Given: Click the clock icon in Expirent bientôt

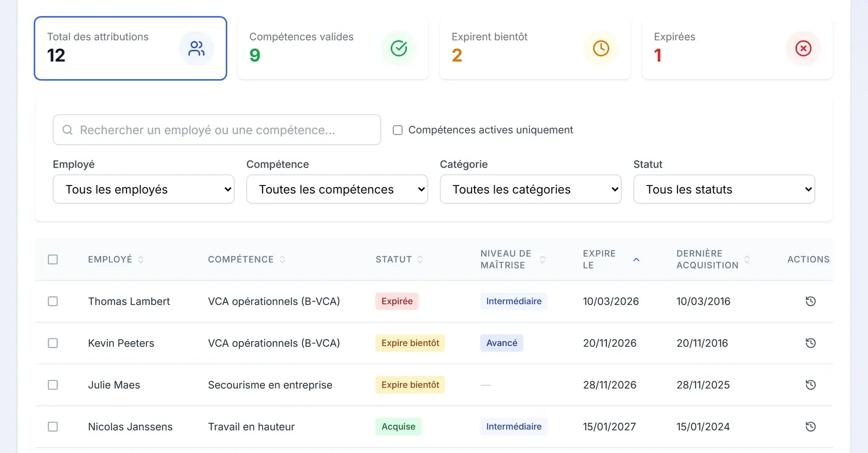Looking at the screenshot, I should click(x=601, y=48).
